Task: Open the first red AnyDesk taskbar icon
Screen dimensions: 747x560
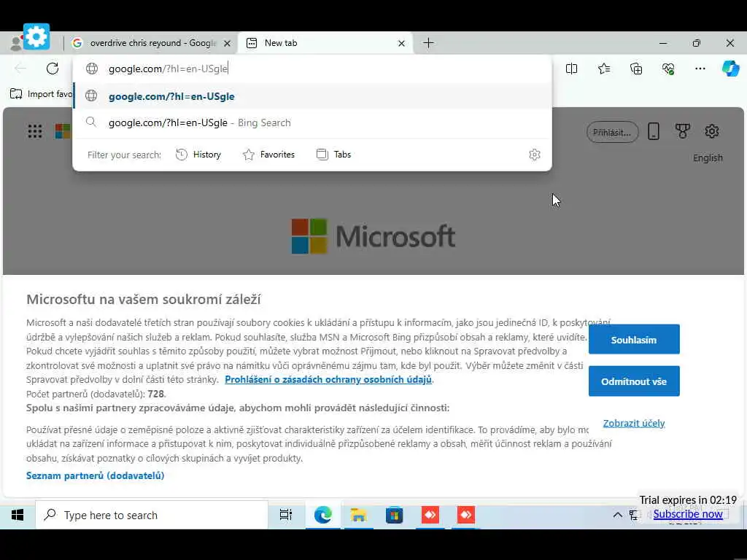Action: click(430, 515)
